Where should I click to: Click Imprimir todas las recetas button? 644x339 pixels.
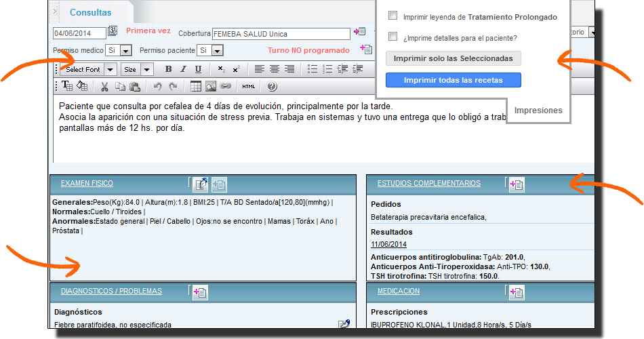pyautogui.click(x=453, y=80)
